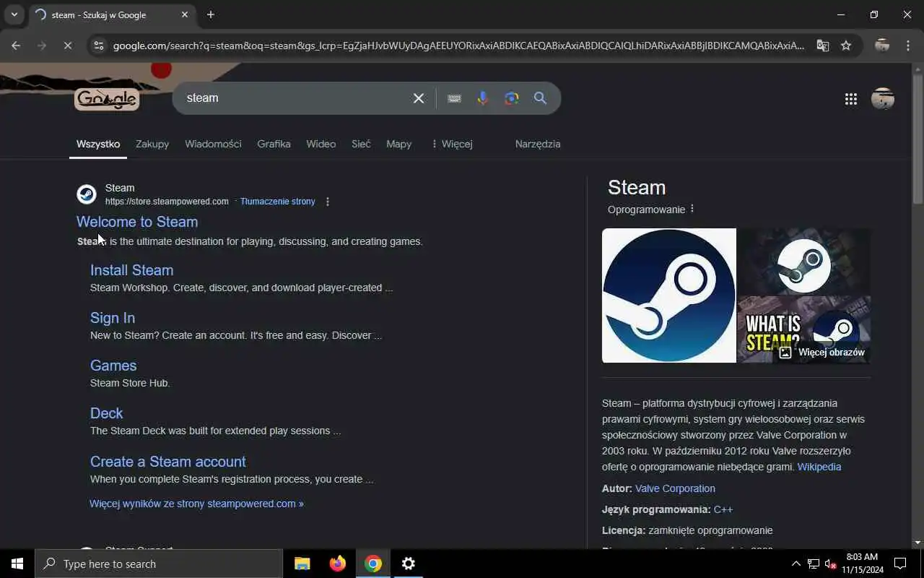Open site information icon in address bar

point(99,46)
